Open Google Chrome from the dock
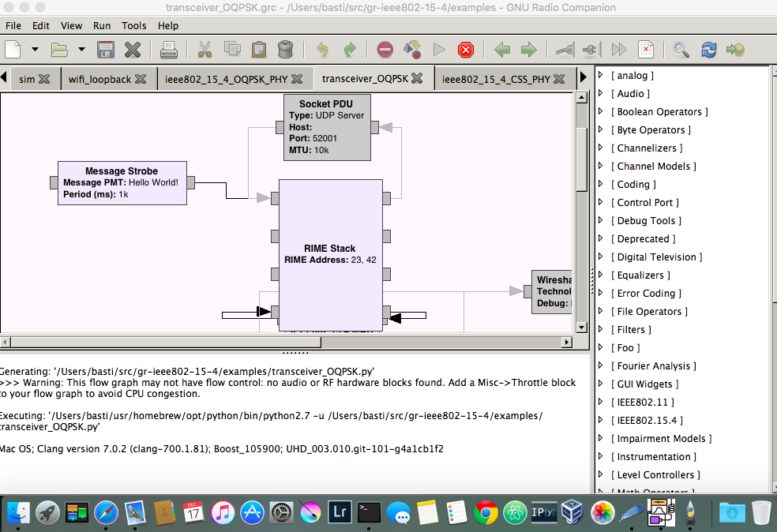 [486, 512]
